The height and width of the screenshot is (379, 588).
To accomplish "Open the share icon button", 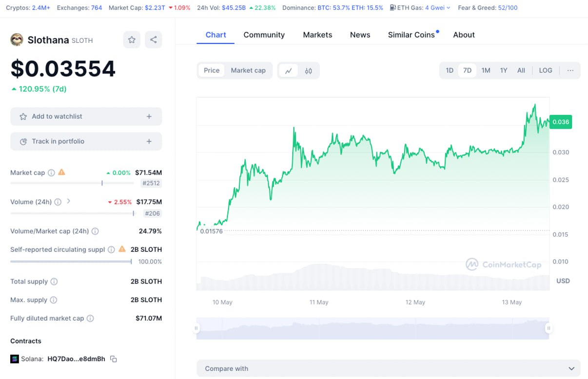I will pyautogui.click(x=154, y=40).
